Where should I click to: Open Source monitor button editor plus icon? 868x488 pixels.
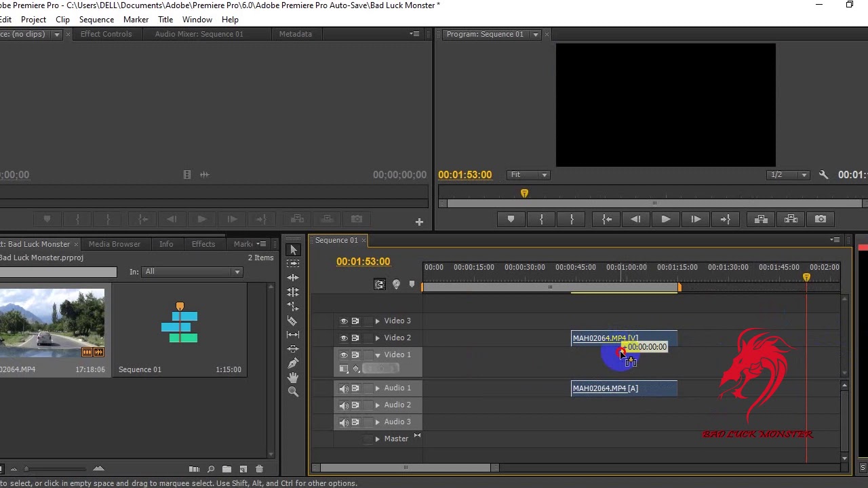(419, 222)
